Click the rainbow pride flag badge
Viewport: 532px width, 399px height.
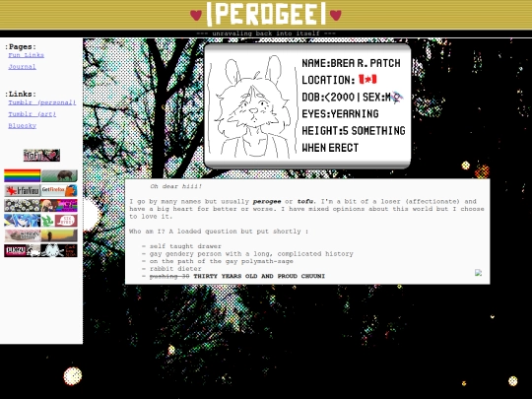pyautogui.click(x=22, y=175)
